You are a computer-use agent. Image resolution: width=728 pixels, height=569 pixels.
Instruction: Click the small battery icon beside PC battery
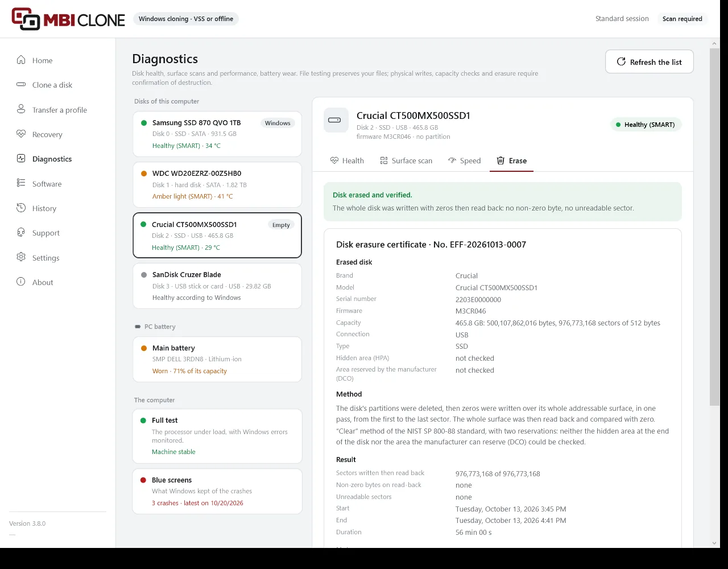(x=138, y=327)
